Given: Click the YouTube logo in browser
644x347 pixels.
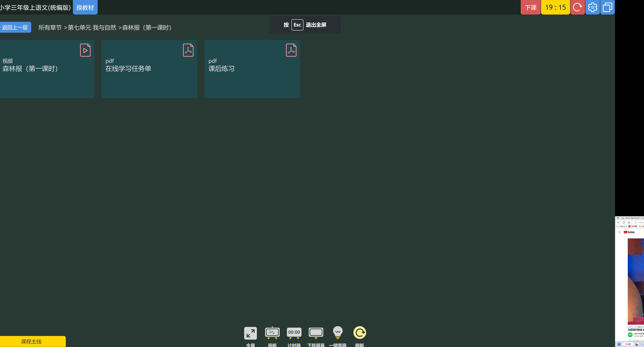Looking at the screenshot, I should coord(629,232).
